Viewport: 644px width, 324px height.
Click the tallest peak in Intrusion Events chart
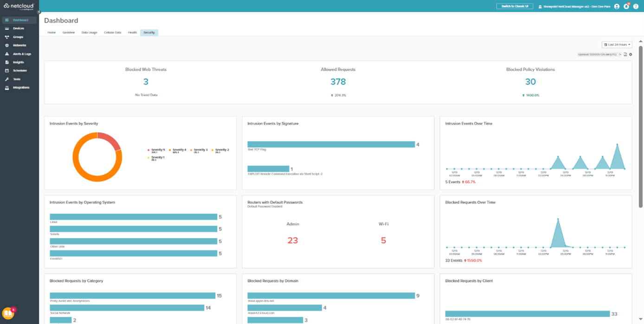[x=617, y=144]
